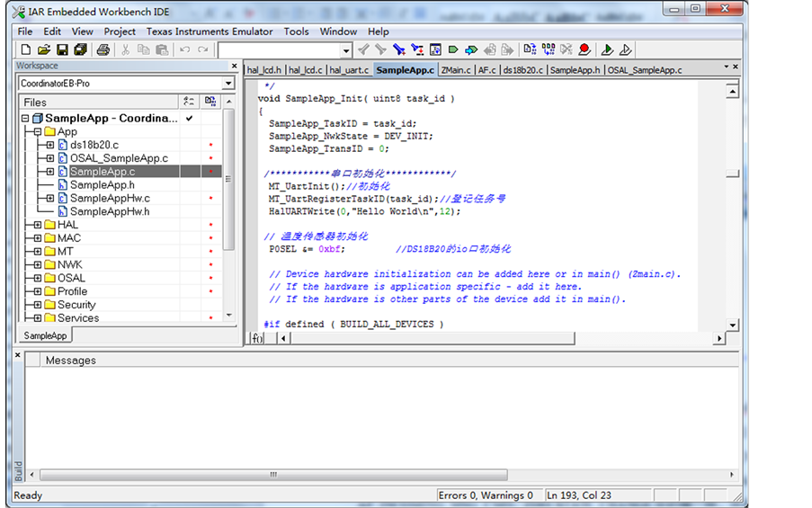Switch to the OSAL_SampleApp.c editor tab
The width and height of the screenshot is (812, 508).
coord(645,70)
